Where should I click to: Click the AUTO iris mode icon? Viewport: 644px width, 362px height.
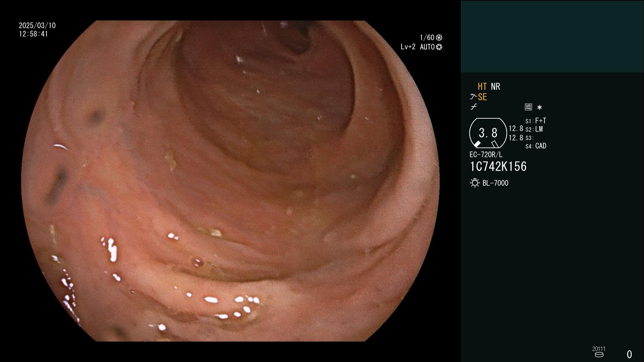coord(439,47)
